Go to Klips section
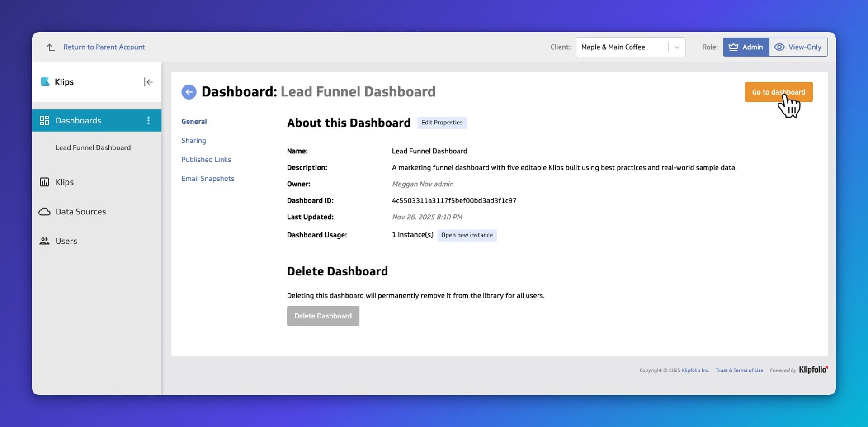868x427 pixels. [64, 182]
